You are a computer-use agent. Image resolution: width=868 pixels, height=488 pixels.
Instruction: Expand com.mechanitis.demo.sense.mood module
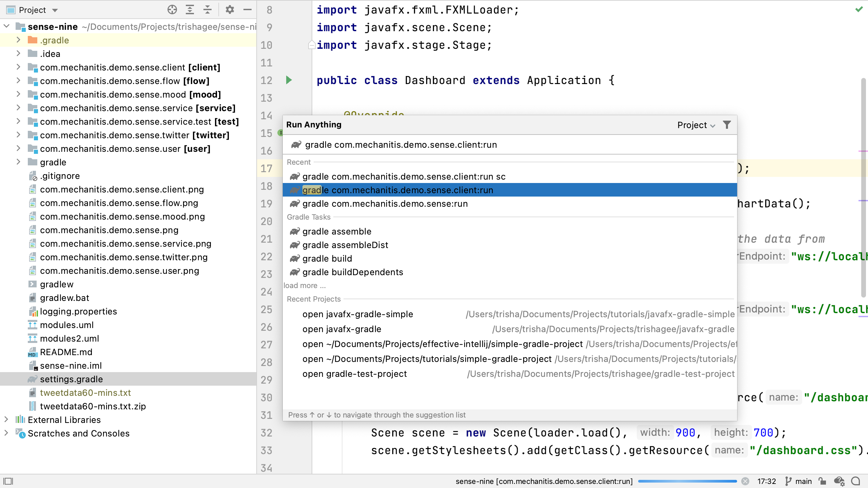18,94
